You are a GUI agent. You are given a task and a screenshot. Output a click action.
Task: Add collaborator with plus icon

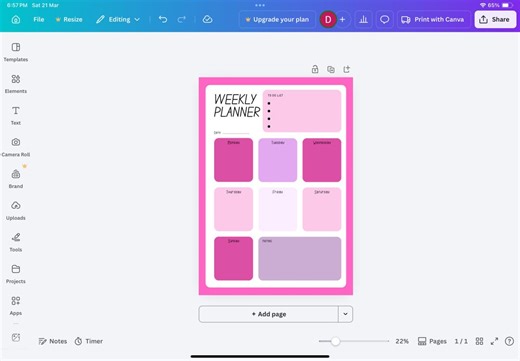[x=342, y=20]
